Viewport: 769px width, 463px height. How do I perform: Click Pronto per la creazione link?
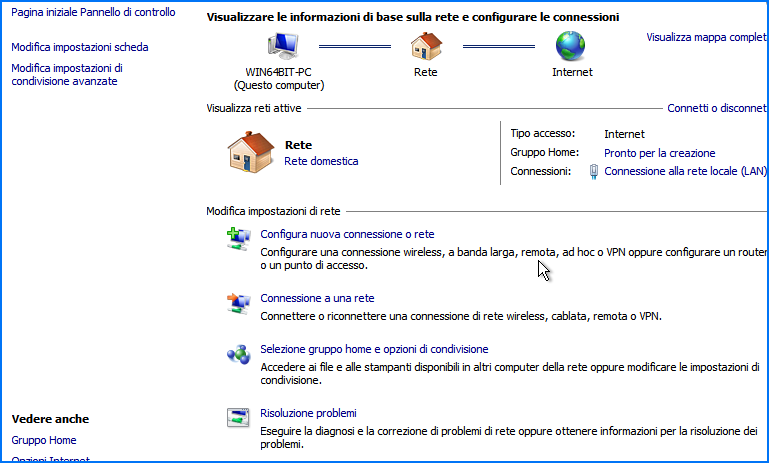(660, 153)
